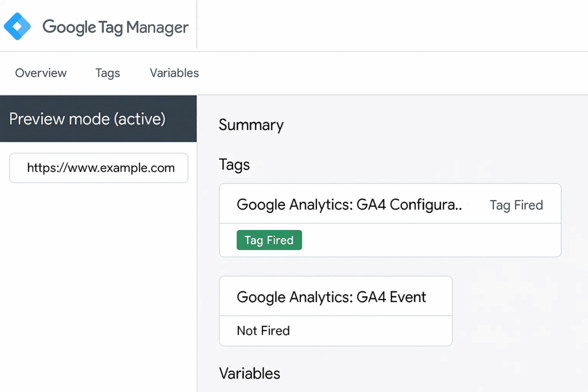Click the Google Tag Manager diamond logo
The height and width of the screenshot is (392, 588).
pos(17,26)
